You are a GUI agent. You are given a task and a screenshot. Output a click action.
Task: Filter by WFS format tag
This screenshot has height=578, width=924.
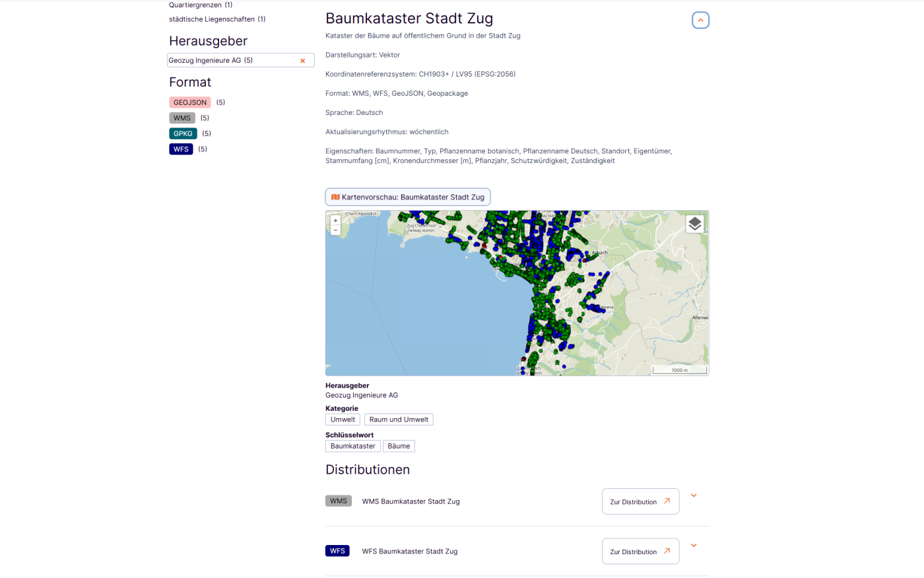tap(181, 149)
